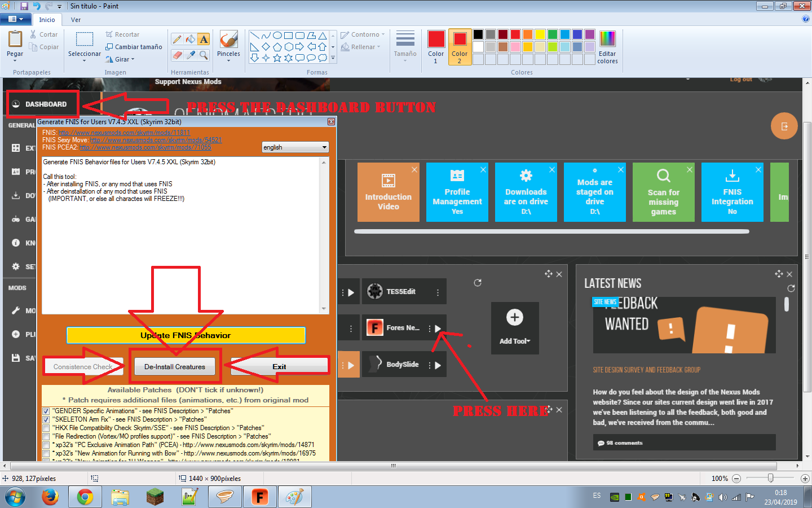Activate the Color 1 button
Screen dimensions: 812x508
[436, 47]
